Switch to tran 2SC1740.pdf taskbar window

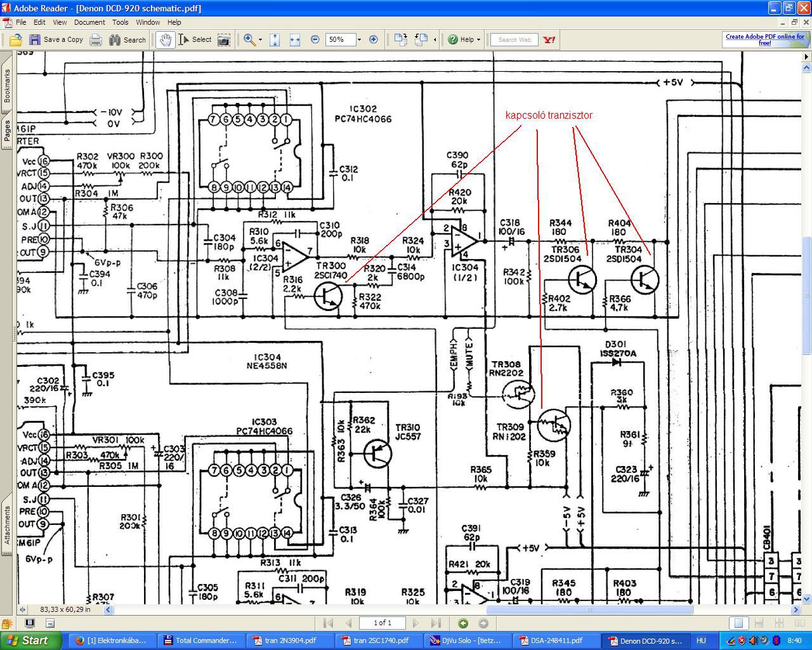(378, 640)
